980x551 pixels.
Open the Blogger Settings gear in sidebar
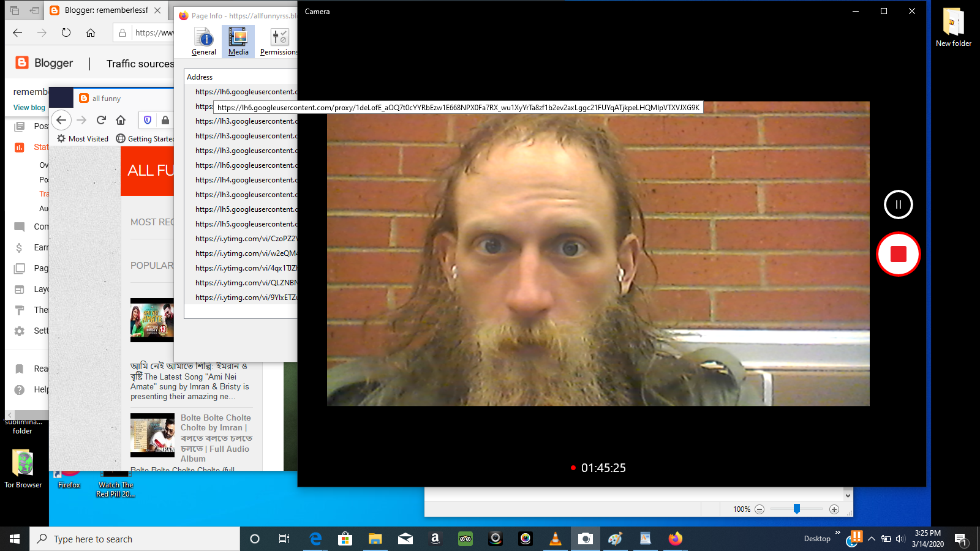coord(20,331)
